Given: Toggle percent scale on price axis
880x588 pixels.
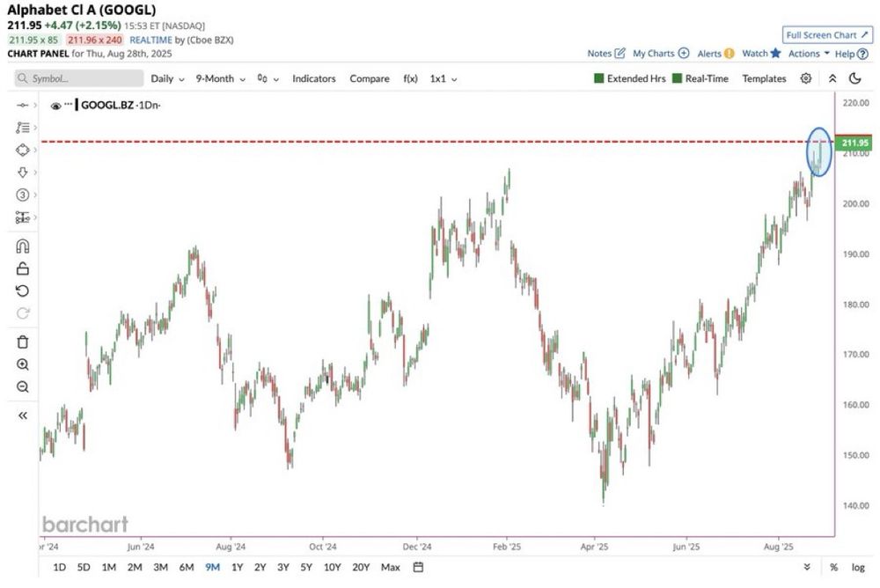Looking at the screenshot, I should tap(834, 567).
